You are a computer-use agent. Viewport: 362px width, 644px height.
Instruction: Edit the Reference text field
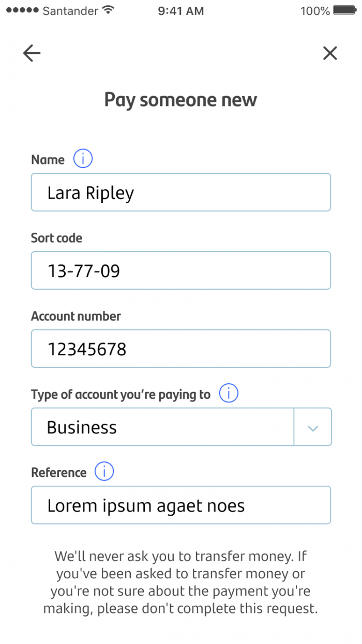pyautogui.click(x=181, y=505)
